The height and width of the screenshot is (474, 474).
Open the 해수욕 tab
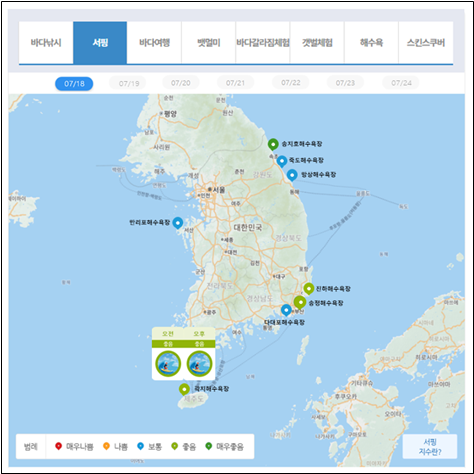click(371, 43)
